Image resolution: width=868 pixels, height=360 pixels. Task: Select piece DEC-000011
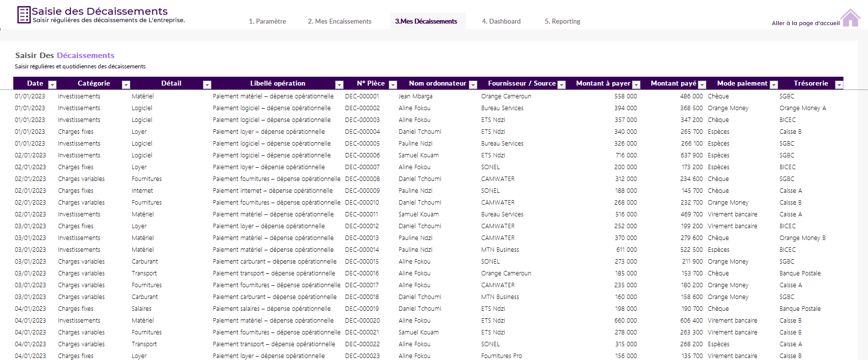pyautogui.click(x=361, y=214)
